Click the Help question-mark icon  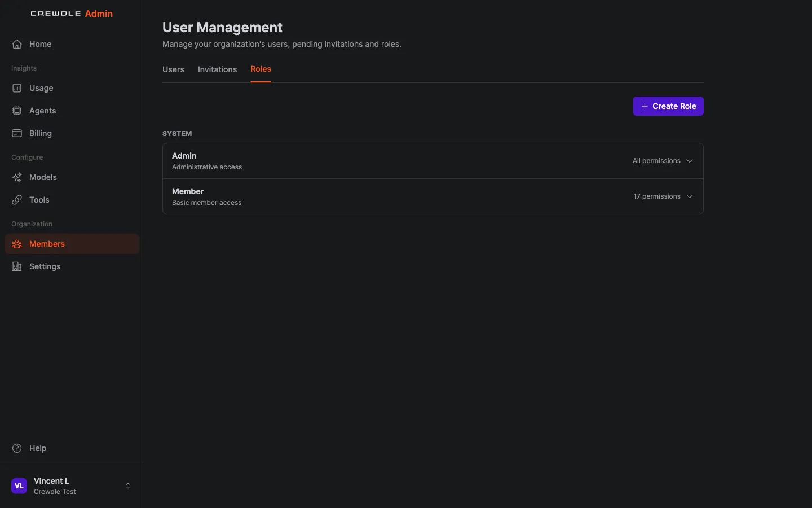[17, 448]
